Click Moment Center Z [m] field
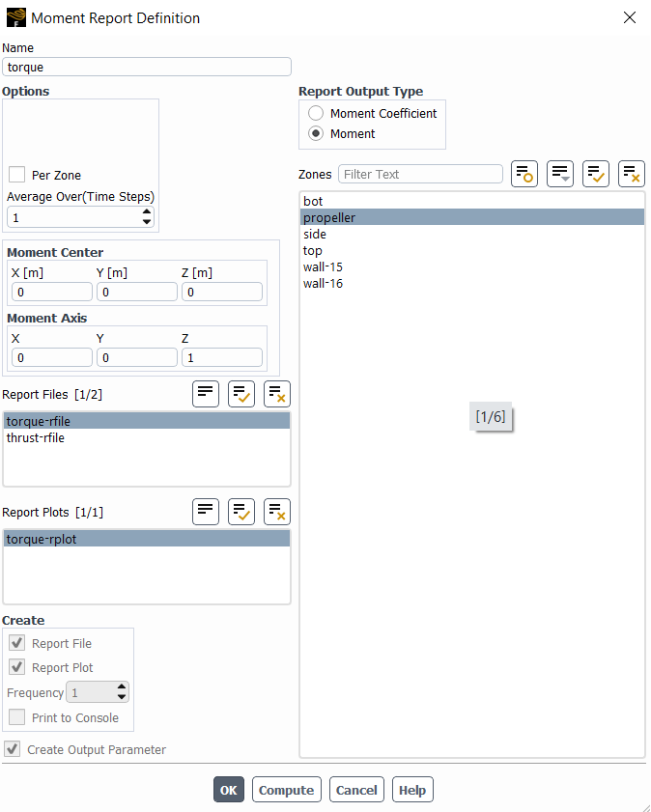Viewport: 651px width, 812px height. [221, 293]
